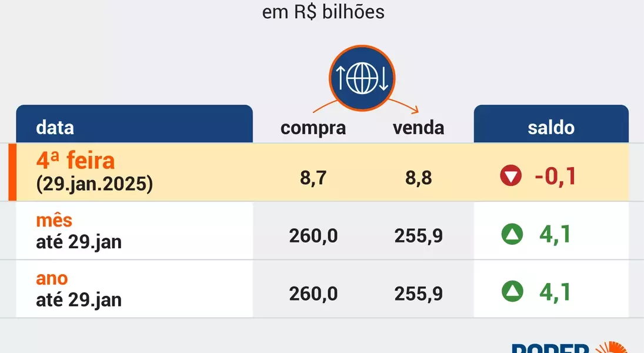Screen dimensions: 644x353
Task: Click the date text (29.jan.2025)
Action: pos(94,184)
